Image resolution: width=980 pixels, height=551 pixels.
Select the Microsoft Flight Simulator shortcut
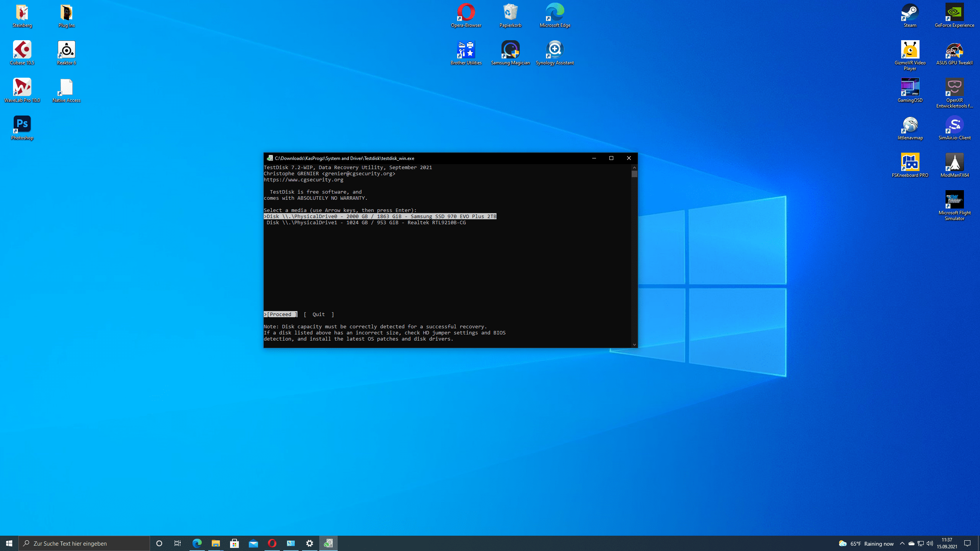(954, 206)
